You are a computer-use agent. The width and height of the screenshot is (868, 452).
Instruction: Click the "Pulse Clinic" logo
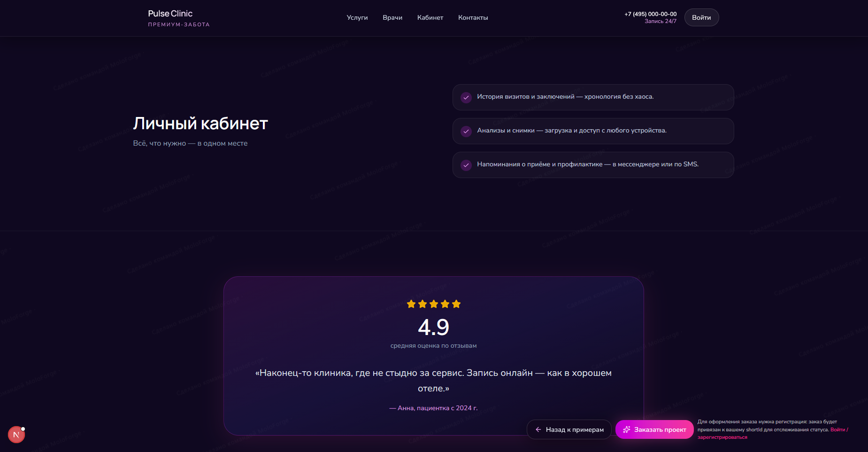tap(170, 14)
